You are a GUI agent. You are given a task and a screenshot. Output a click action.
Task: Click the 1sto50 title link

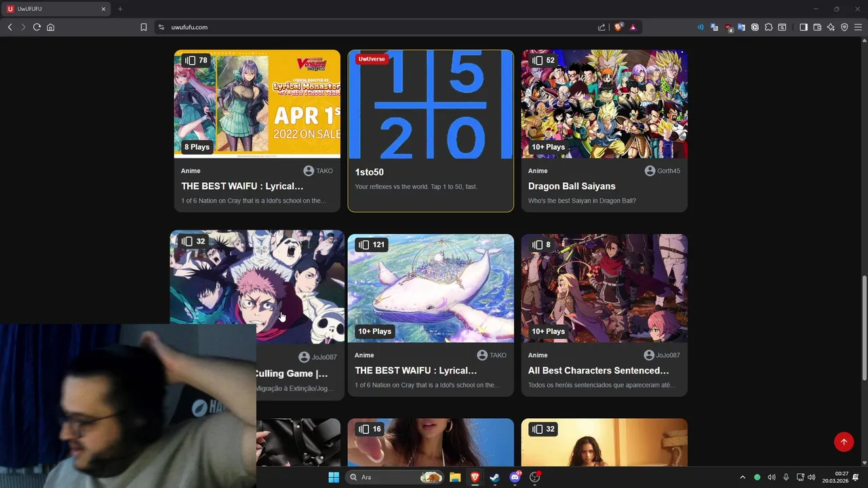point(369,172)
